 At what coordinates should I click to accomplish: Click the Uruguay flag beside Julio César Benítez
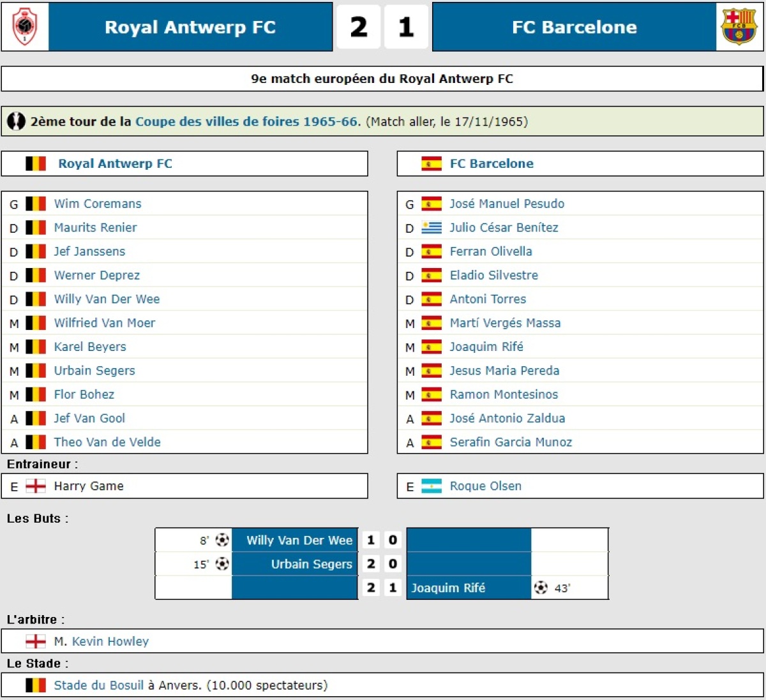coord(432,228)
